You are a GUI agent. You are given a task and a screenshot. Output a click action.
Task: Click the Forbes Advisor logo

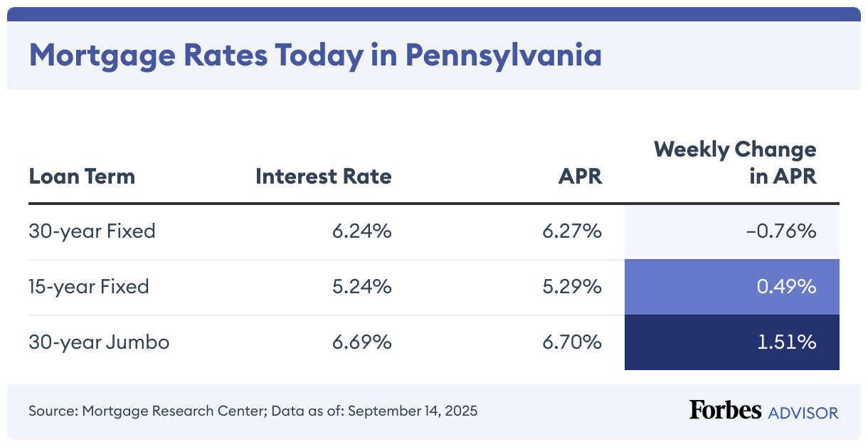(x=763, y=411)
